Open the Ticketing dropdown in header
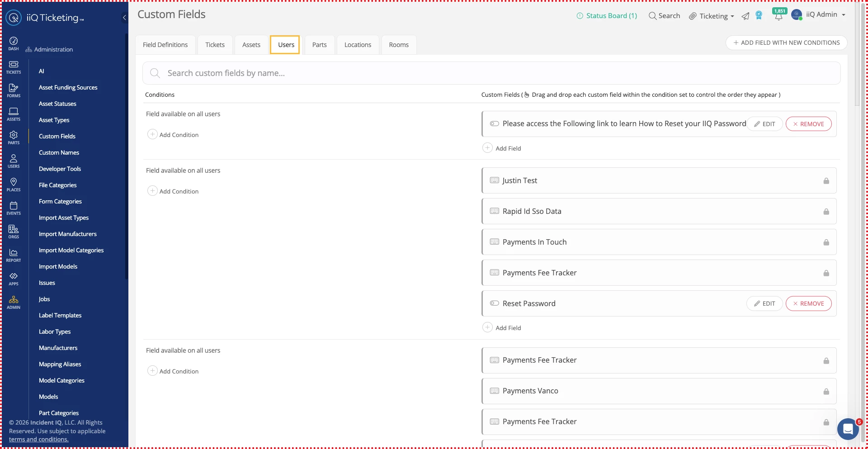The height and width of the screenshot is (449, 868). point(712,16)
